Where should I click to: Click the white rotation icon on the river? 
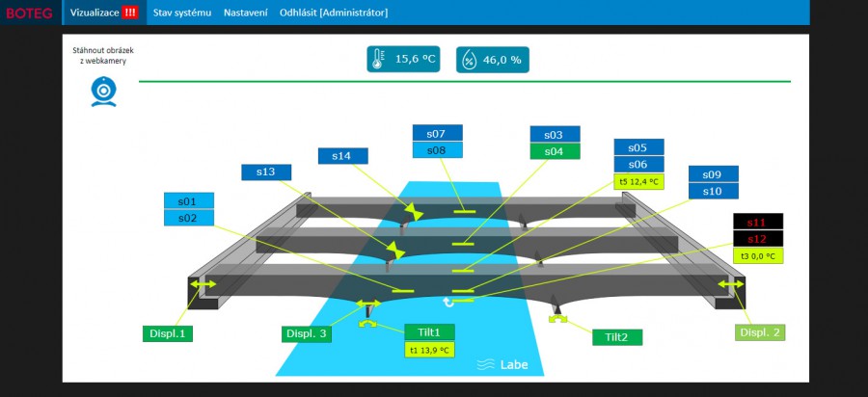click(448, 303)
